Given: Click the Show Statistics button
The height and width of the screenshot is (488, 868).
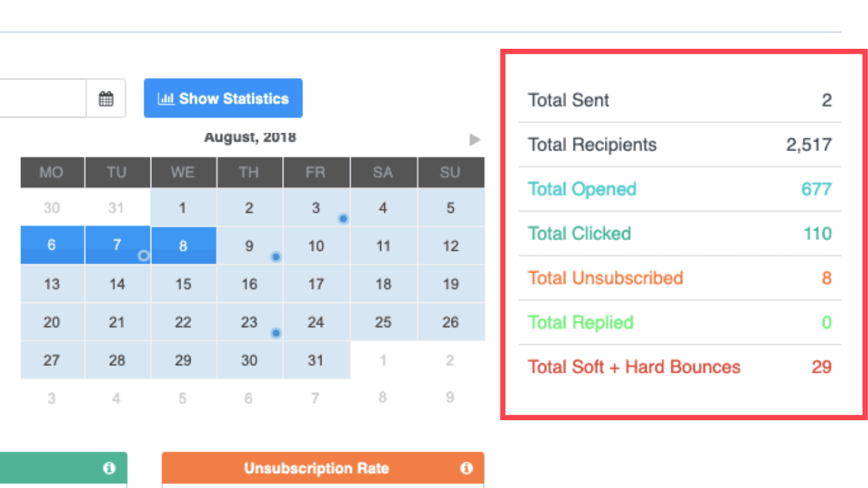Looking at the screenshot, I should [223, 99].
